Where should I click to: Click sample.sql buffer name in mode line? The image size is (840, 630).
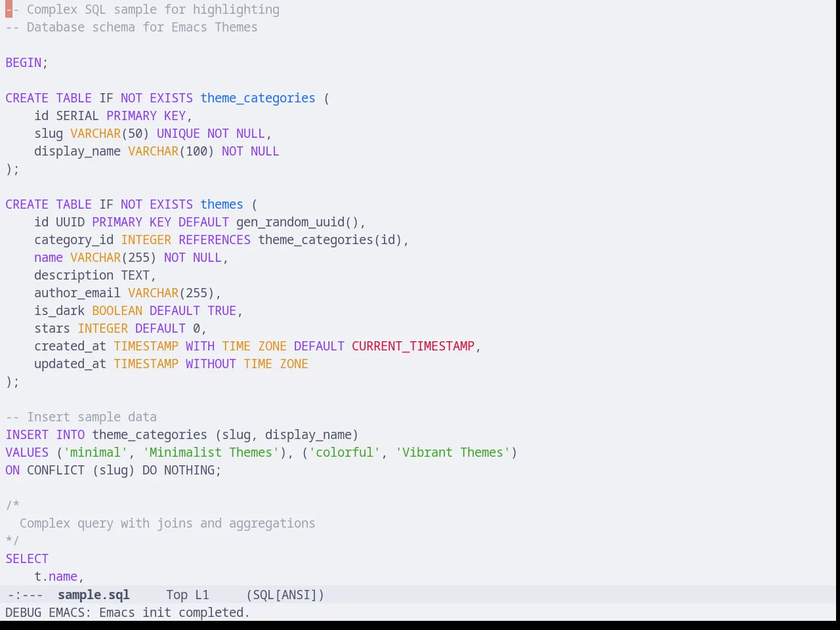94,595
